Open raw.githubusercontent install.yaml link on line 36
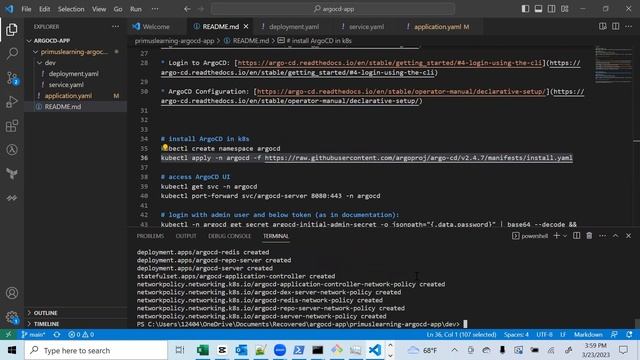 pos(418,158)
